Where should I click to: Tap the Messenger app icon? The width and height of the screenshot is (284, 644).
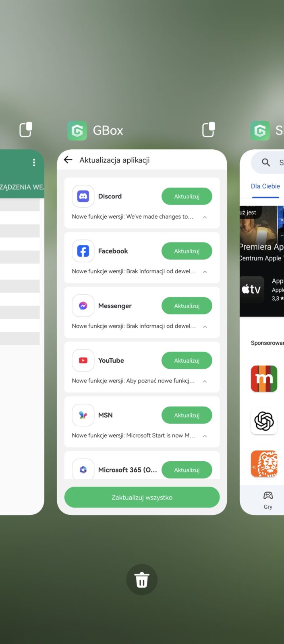pos(83,306)
